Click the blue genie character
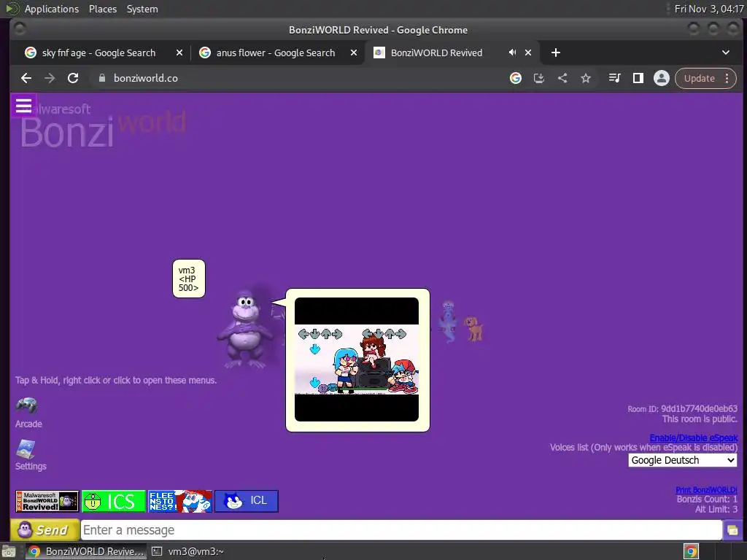The width and height of the screenshot is (747, 560). tap(449, 322)
